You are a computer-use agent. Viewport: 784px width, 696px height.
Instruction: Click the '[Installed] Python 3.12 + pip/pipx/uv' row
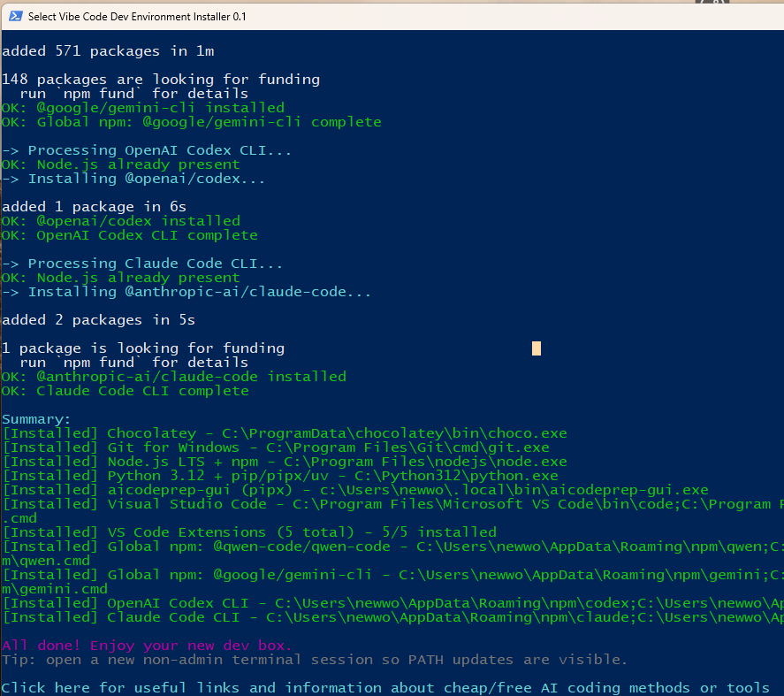pyautogui.click(x=280, y=475)
